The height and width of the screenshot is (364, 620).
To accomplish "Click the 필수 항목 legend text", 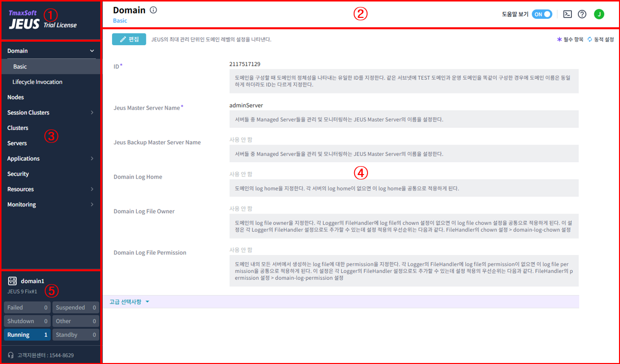I will coord(573,39).
